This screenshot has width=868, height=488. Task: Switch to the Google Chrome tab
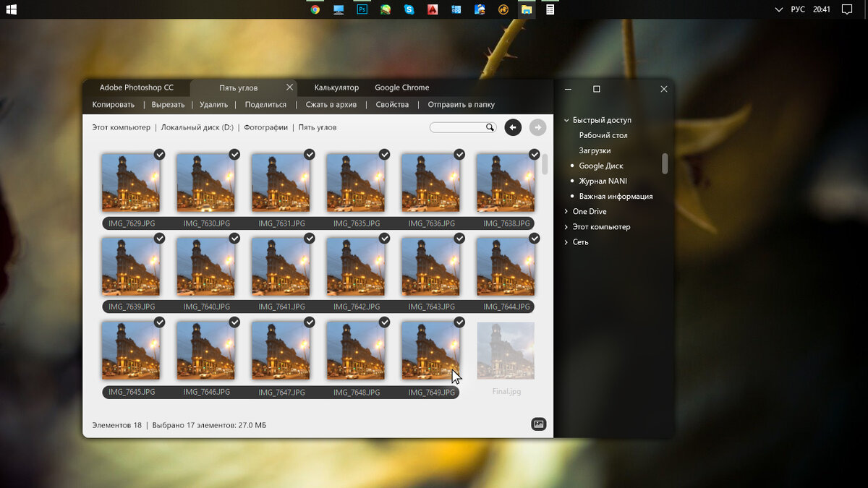(402, 87)
